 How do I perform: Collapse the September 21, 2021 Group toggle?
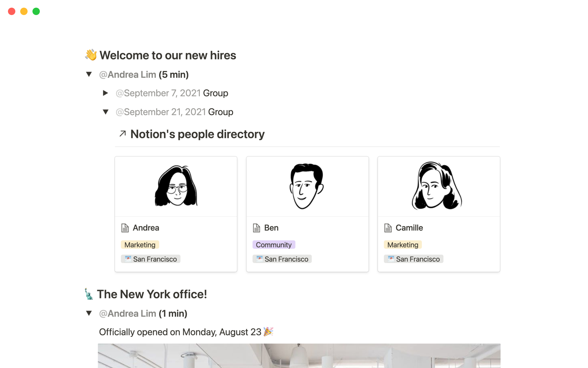(x=105, y=112)
